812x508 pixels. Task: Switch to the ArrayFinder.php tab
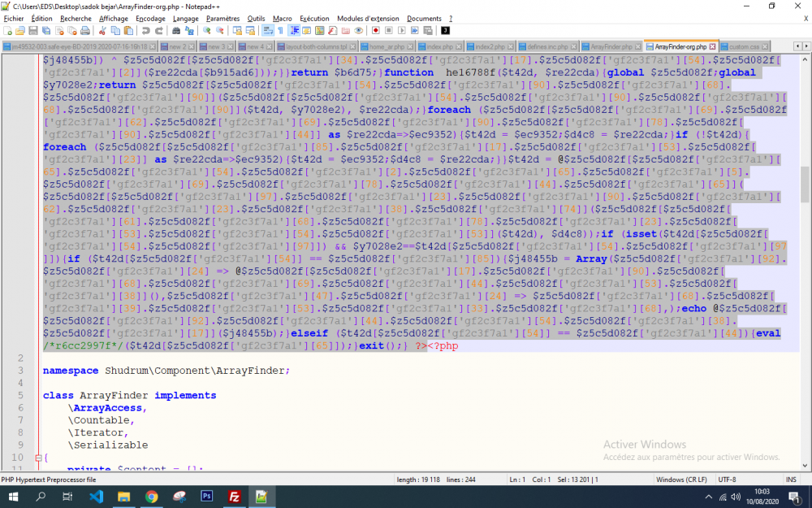tap(610, 46)
